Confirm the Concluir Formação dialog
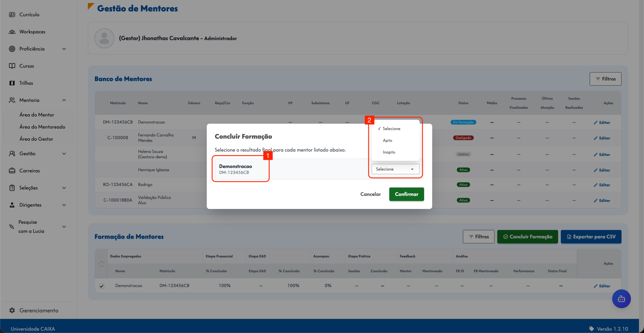 407,194
